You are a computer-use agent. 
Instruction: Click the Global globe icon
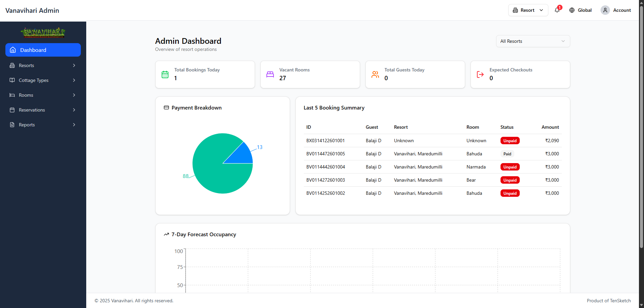tap(572, 10)
